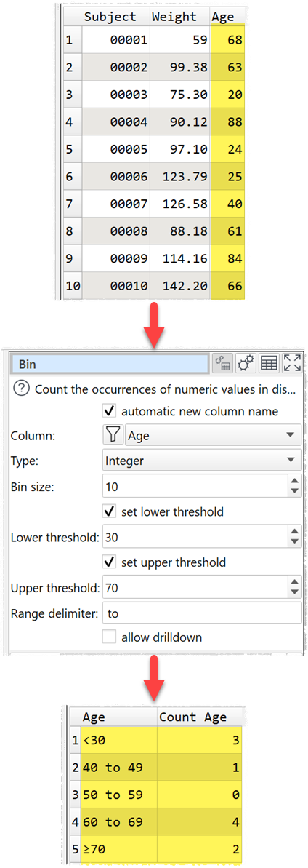Increase Upper threshold with up arrow
The image size is (308, 868).
(x=294, y=583)
